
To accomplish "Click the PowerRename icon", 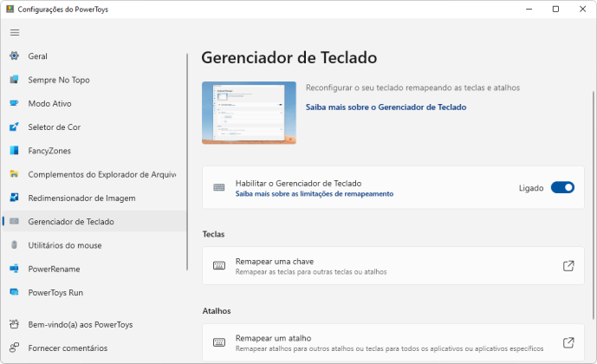I will coord(14,269).
